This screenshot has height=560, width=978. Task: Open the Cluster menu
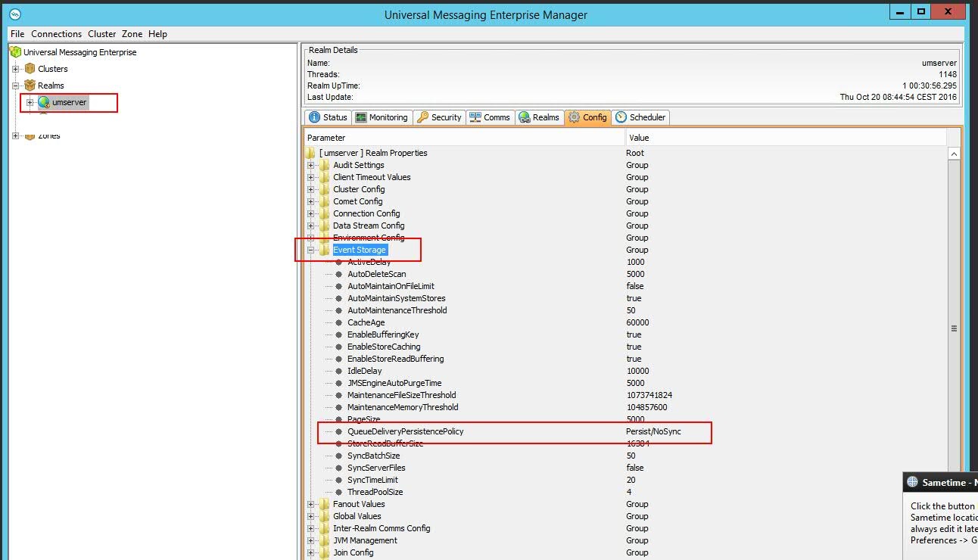(102, 34)
